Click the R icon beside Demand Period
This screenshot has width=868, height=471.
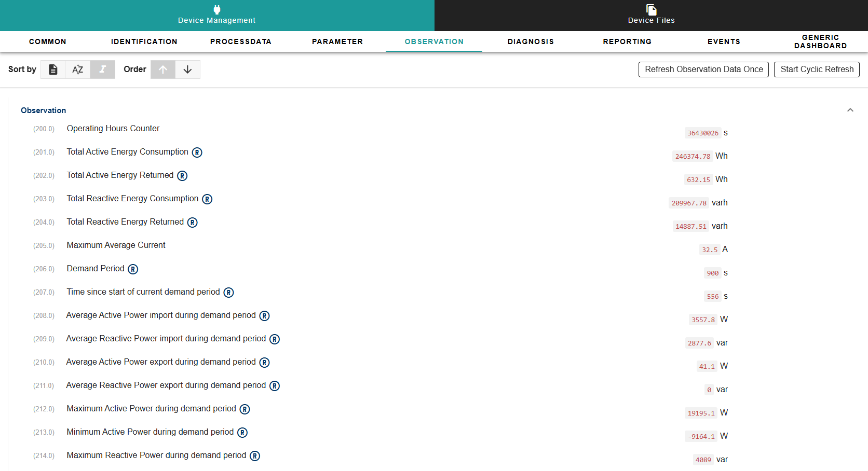[133, 269]
